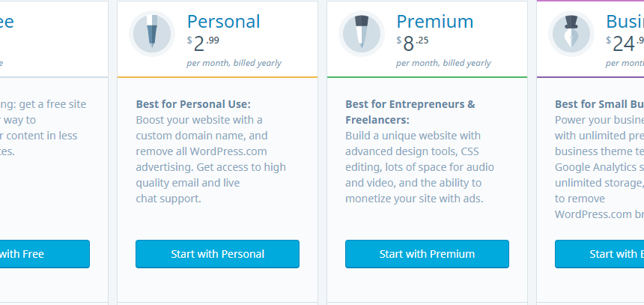Click the Personal plan description about custom domain

(x=211, y=159)
